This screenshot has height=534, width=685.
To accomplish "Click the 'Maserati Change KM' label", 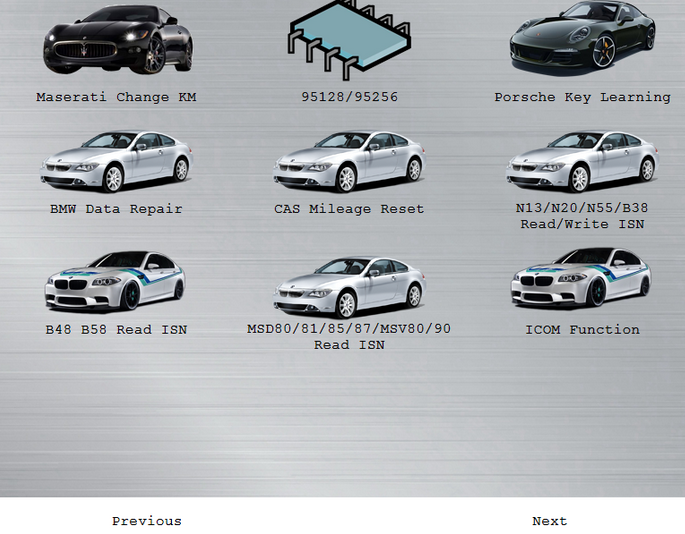I will tap(116, 97).
